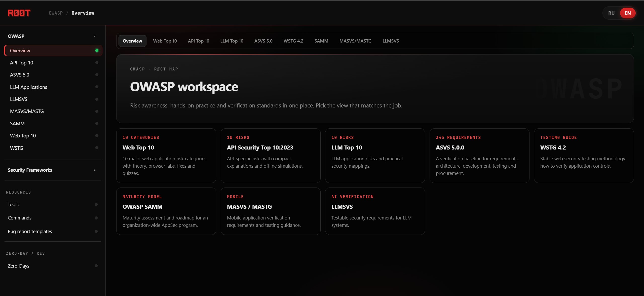Image resolution: width=644 pixels, height=296 pixels.
Task: Select Overview in the sidebar
Action: 53,51
